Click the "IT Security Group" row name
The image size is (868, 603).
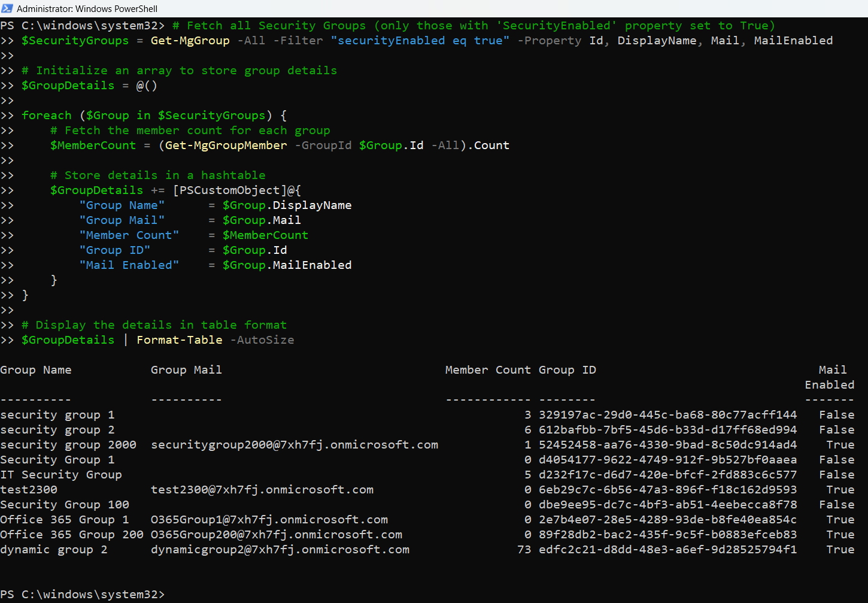click(x=61, y=475)
